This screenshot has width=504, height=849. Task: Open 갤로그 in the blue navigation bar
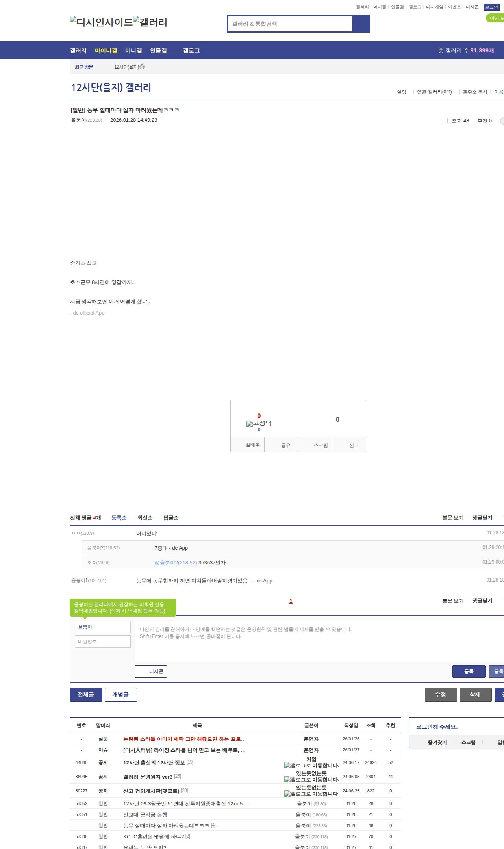click(191, 50)
